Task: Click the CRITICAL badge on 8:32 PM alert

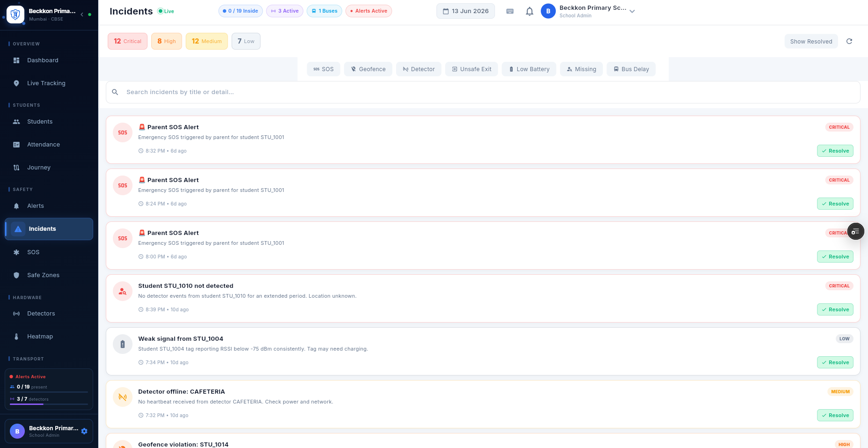Action: coord(839,127)
